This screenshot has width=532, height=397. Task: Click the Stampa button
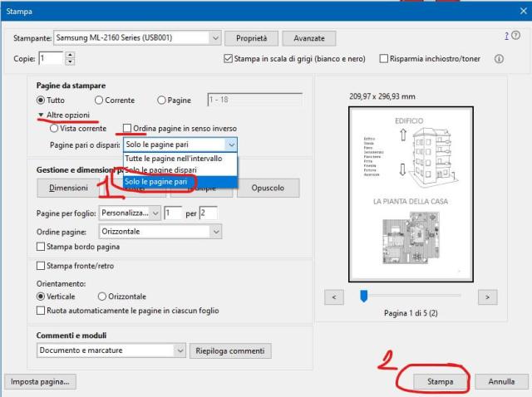[x=441, y=382]
